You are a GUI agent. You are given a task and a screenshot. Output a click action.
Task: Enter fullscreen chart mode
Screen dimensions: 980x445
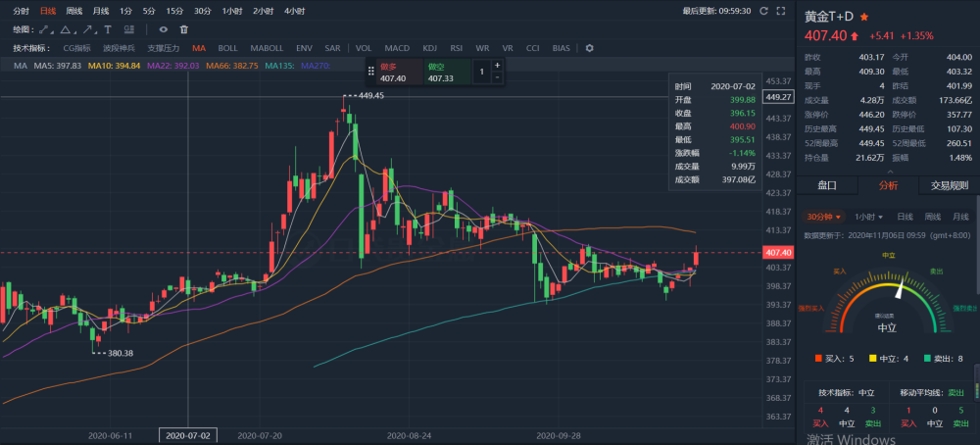click(x=780, y=11)
